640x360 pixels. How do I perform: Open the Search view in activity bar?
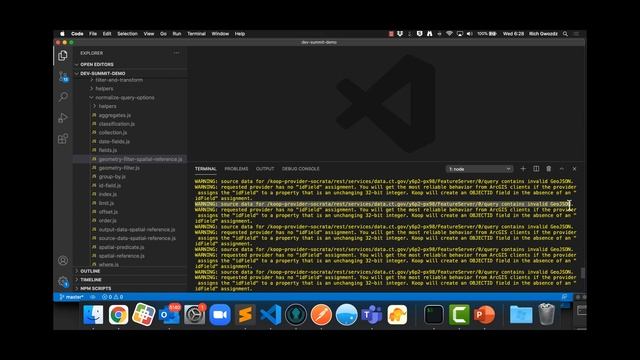point(63,97)
